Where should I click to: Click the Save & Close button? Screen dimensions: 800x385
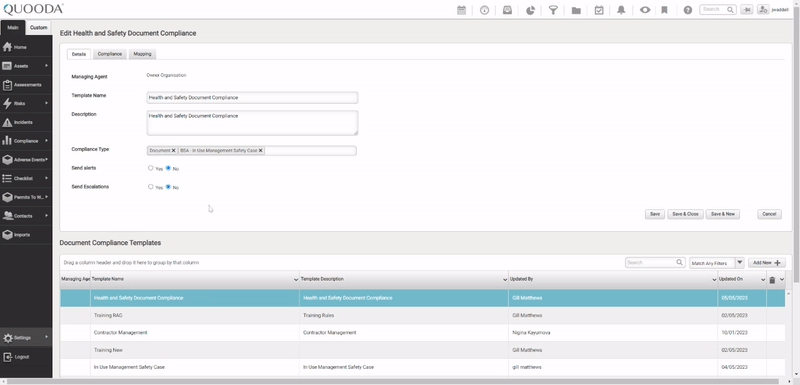pos(685,214)
